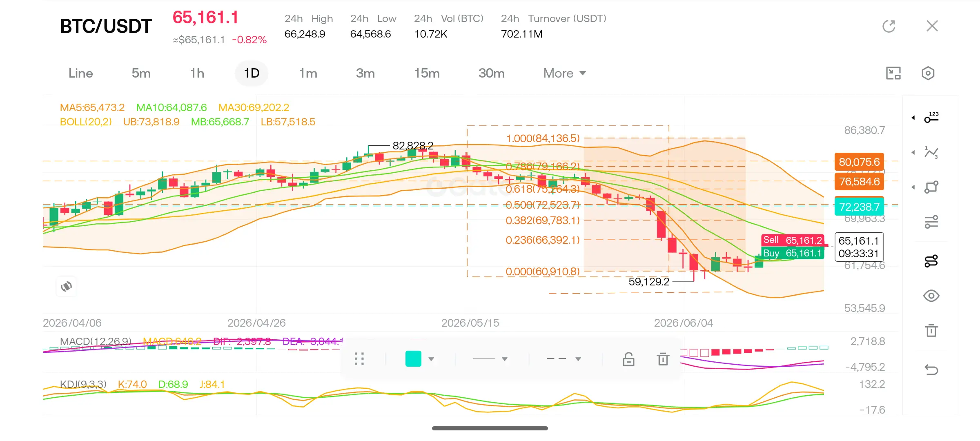Select the shapes drawing tool
This screenshot has height=441, width=980.
tap(931, 187)
